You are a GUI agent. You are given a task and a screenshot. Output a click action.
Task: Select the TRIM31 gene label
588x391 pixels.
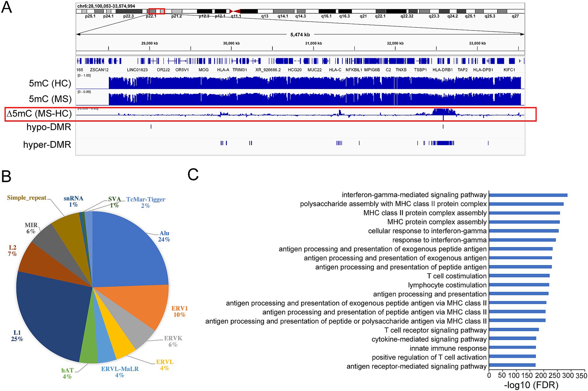[240, 70]
